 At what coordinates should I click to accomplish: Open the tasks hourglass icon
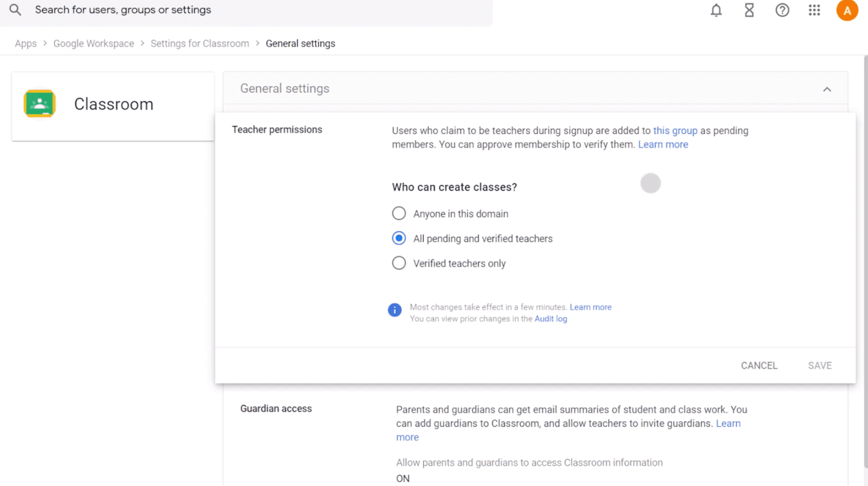(x=749, y=10)
